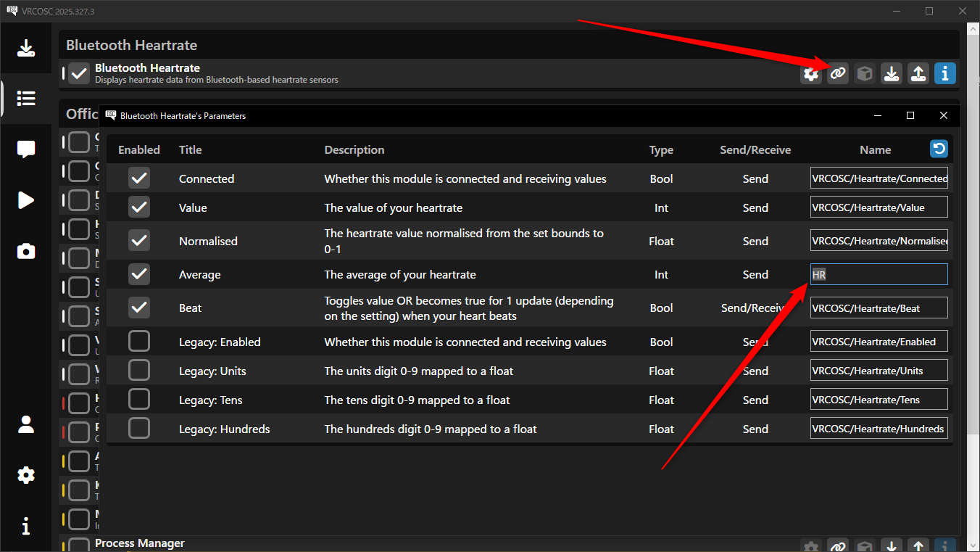Open the app information page in sidebar
The height and width of the screenshot is (552, 980).
click(x=26, y=526)
